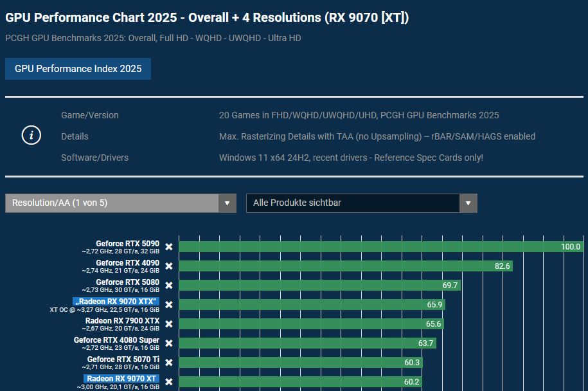Viewport: 588px width, 391px height.
Task: Click the '~2,74 GHz, 21 GT/s, 24 GiB' spec
Action: [121, 271]
